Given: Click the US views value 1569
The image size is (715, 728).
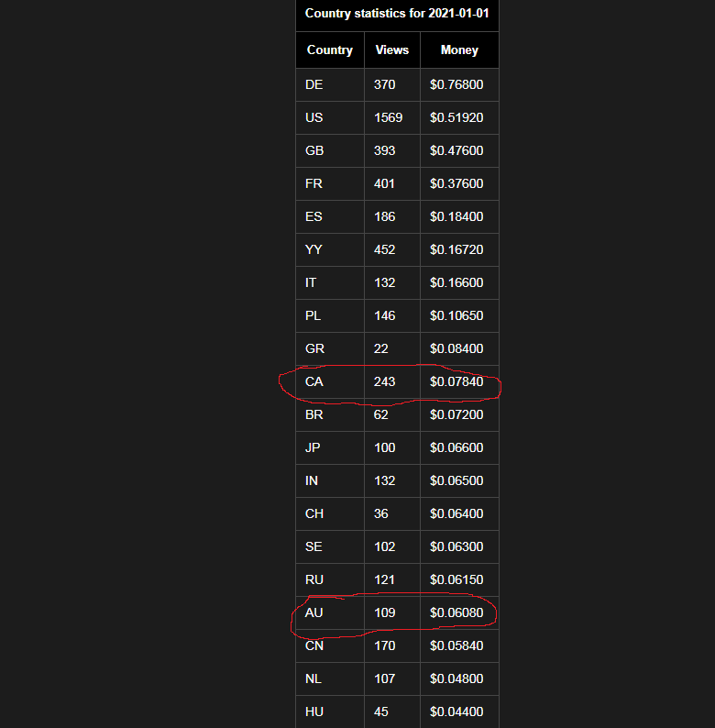Looking at the screenshot, I should (x=389, y=117).
